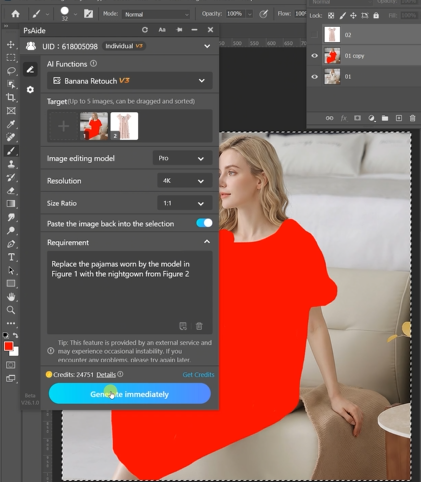Viewport: 421px width, 482px height.
Task: Select the Move tool
Action: [x=11, y=44]
